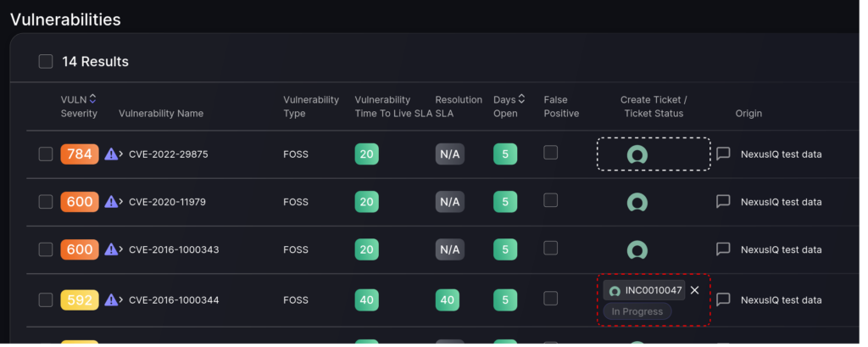Click the 784 severity score badge
Viewport: 868px width, 347px height.
pos(79,154)
